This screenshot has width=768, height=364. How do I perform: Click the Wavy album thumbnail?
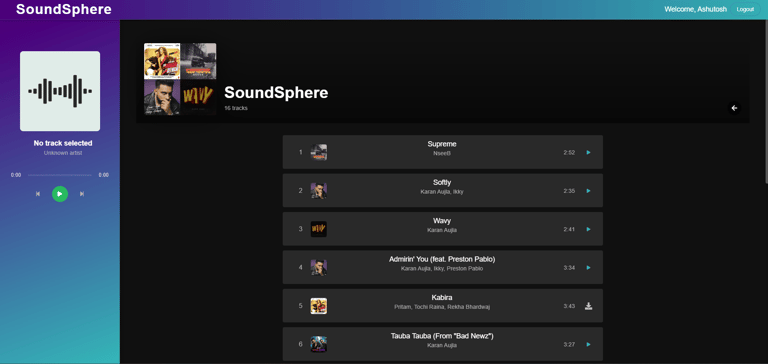319,229
